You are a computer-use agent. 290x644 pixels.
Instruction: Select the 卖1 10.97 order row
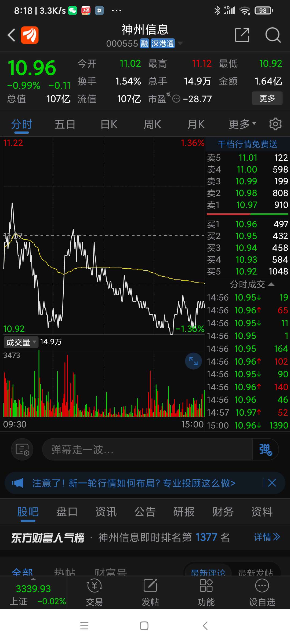pyautogui.click(x=247, y=205)
